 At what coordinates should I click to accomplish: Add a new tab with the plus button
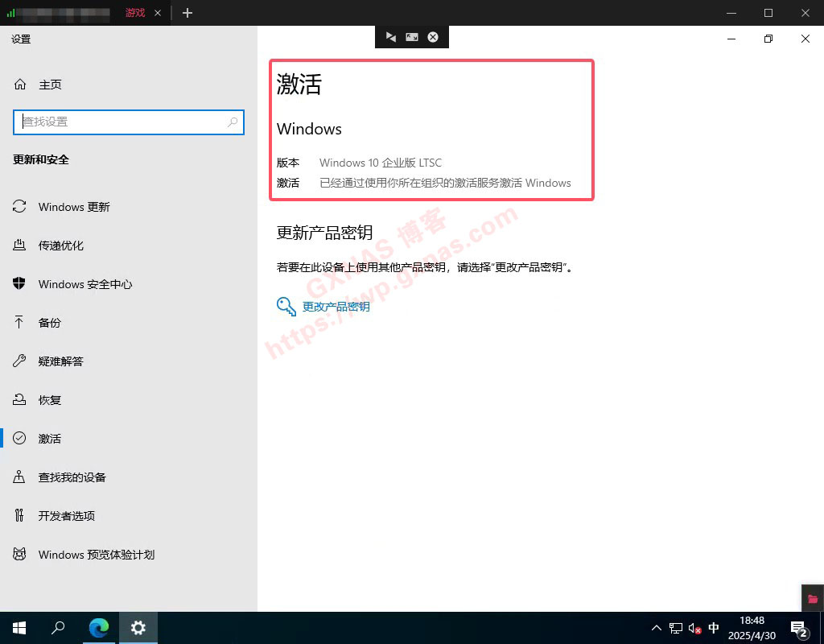[187, 13]
